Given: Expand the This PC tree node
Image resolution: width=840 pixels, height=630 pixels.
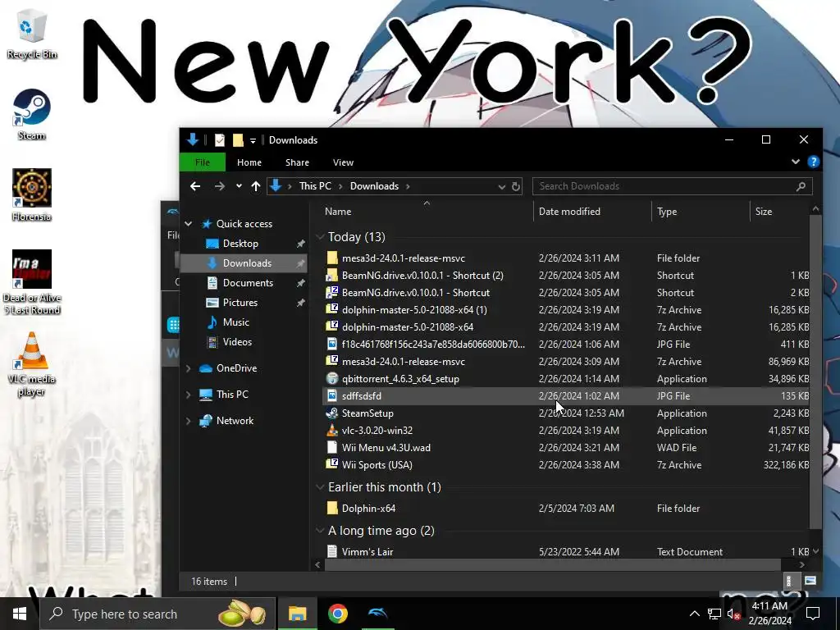Looking at the screenshot, I should tap(189, 395).
